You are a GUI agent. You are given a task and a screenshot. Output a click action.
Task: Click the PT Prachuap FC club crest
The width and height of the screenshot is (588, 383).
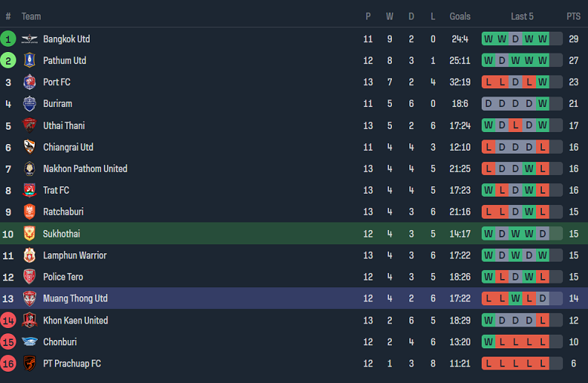click(29, 363)
